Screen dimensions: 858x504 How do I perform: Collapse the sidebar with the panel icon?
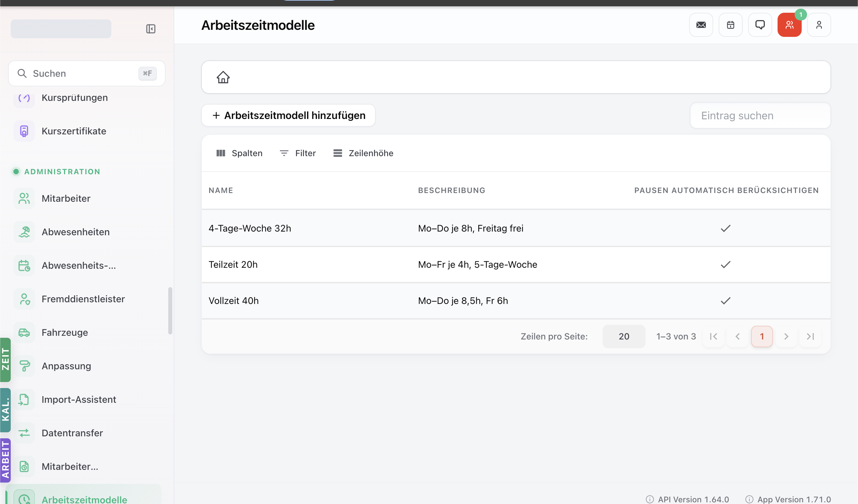pos(151,28)
